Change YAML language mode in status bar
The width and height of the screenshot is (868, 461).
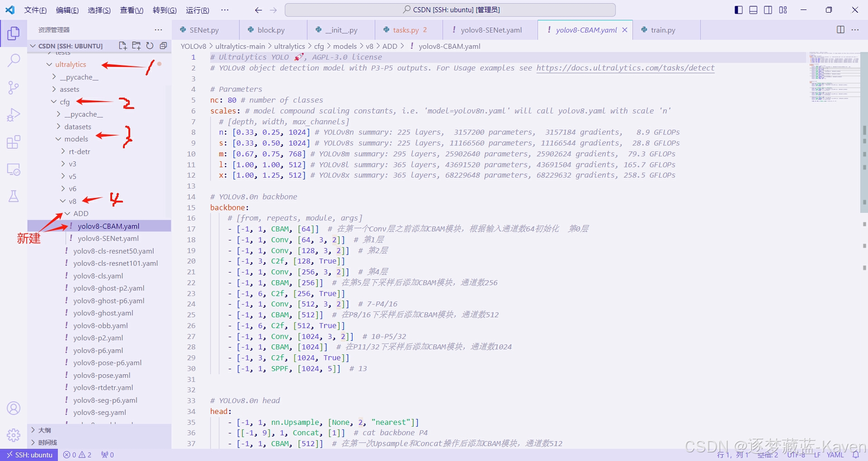pyautogui.click(x=835, y=455)
